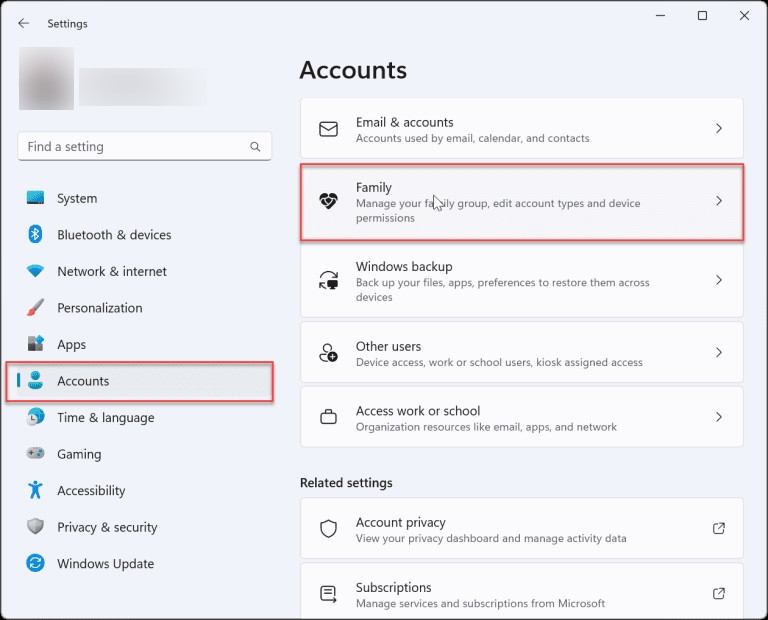Open Access work or school
Screen dimensions: 768x620
click(x=522, y=417)
